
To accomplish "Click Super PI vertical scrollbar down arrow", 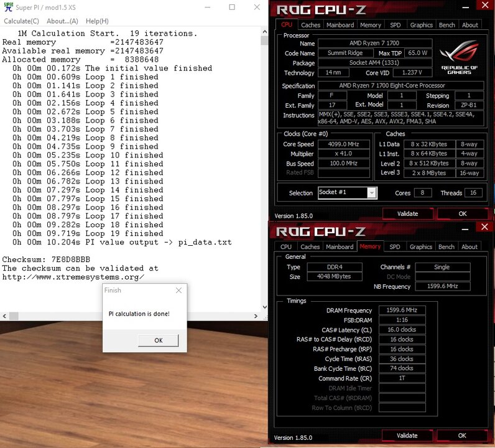I will click(264, 307).
